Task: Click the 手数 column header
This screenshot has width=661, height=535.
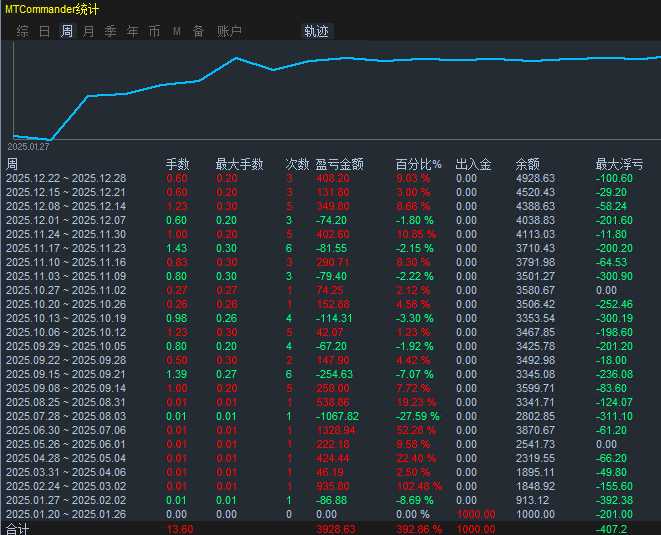Action: [x=177, y=164]
